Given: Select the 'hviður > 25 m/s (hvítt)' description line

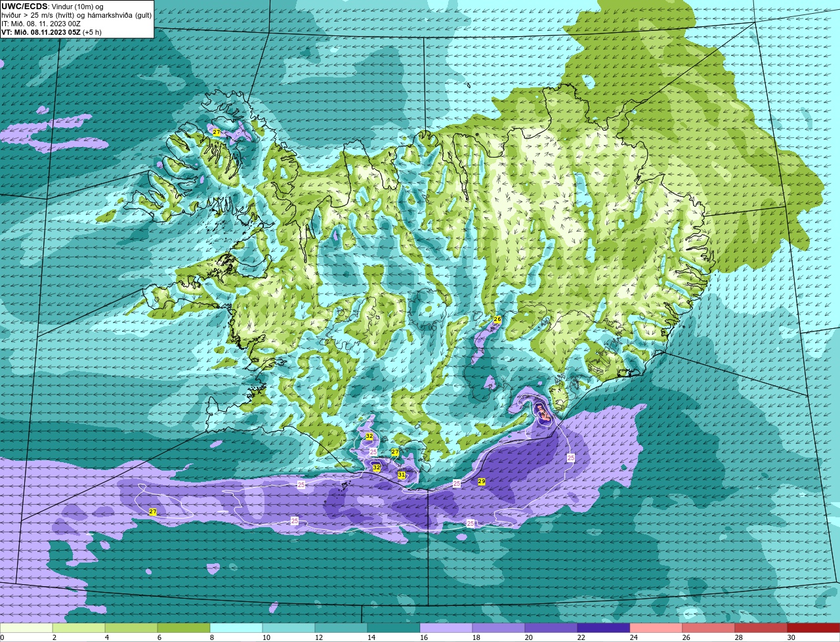Looking at the screenshot, I should tap(77, 14).
